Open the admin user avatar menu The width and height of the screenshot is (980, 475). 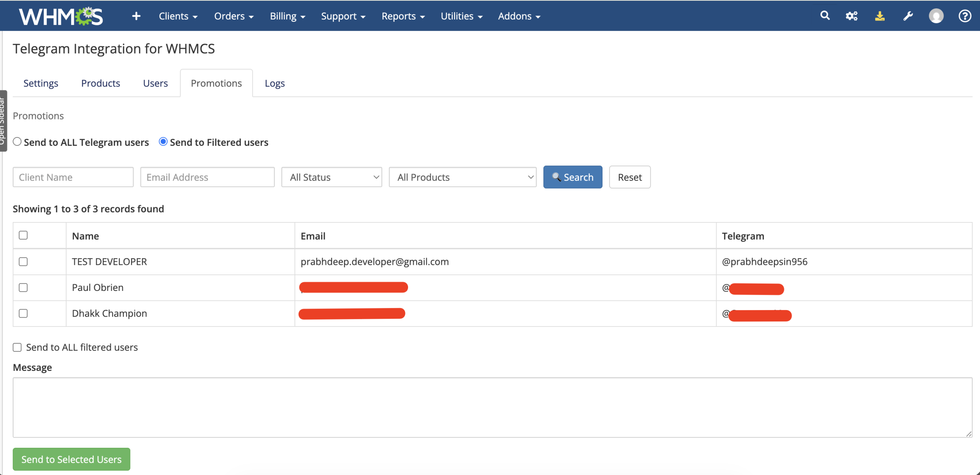[936, 16]
